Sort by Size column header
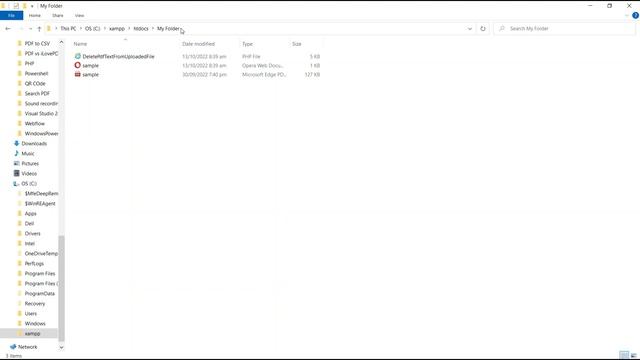Image resolution: width=640 pixels, height=360 pixels. tap(297, 44)
